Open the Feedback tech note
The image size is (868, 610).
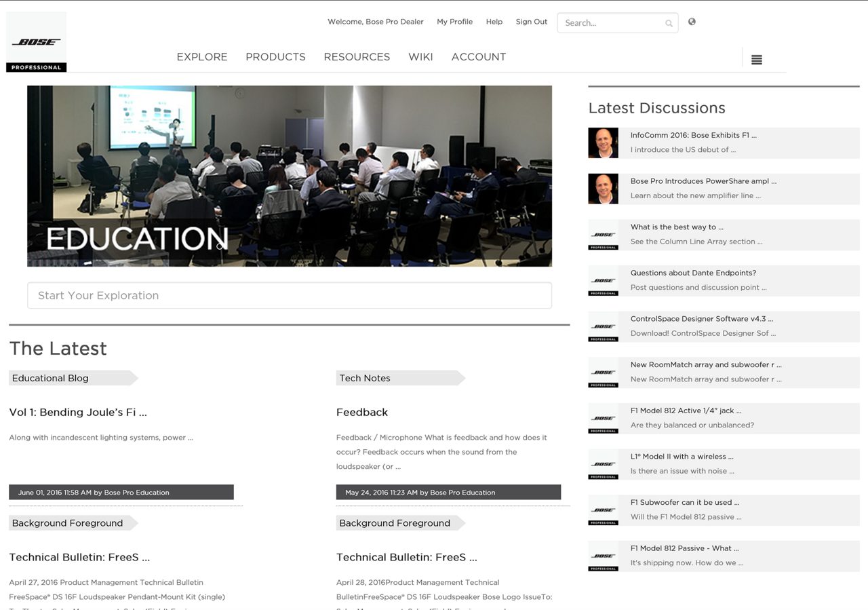[362, 413]
